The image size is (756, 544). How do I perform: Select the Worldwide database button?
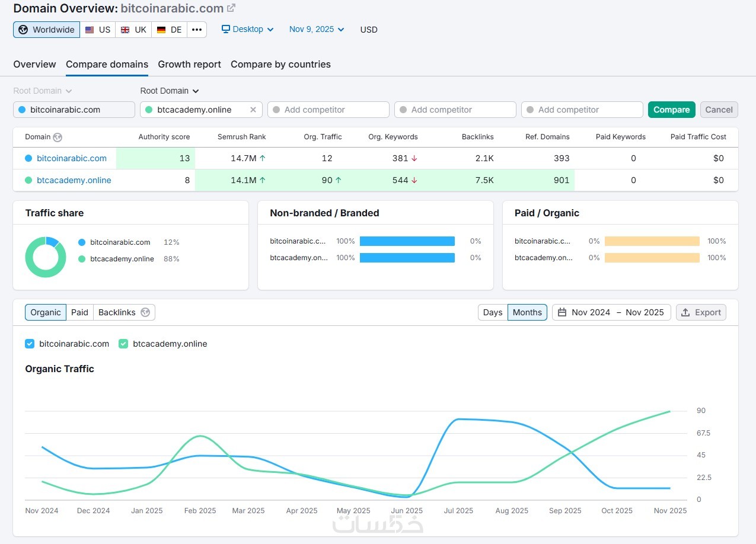click(x=46, y=30)
